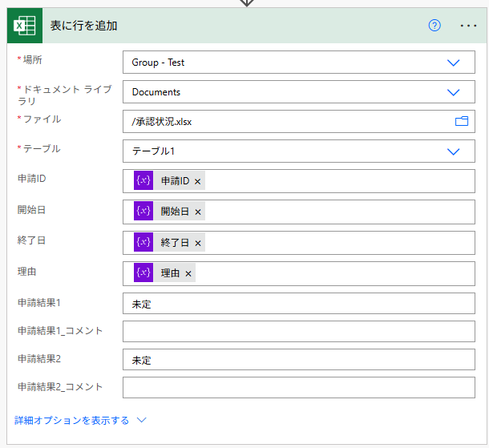
Task: Click the 申請結果2_コメント field label
Action: [x=60, y=387]
